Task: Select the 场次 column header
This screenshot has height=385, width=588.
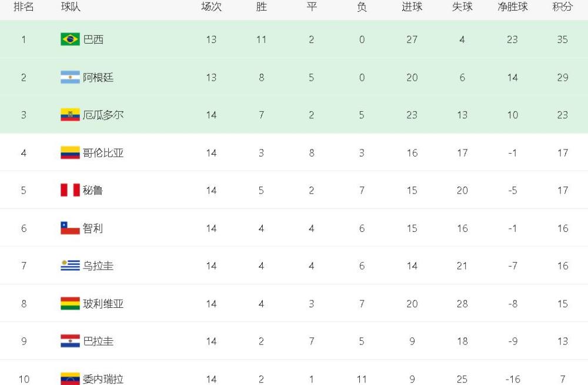Action: pyautogui.click(x=212, y=6)
